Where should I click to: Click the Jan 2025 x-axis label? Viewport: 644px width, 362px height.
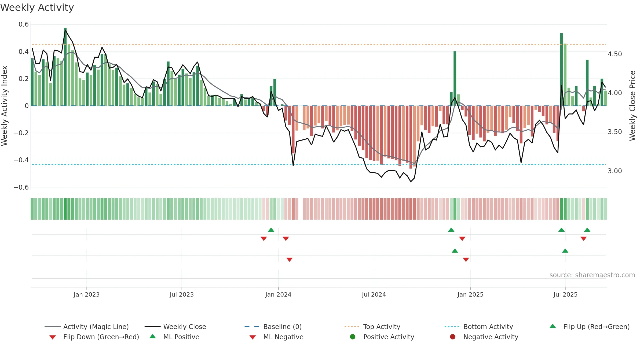[470, 294]
